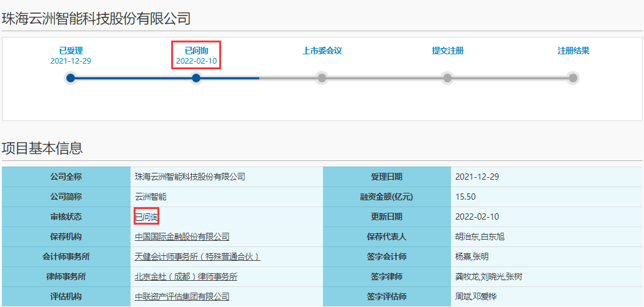Open the 中联资产评估集团有限公司 link
The width and height of the screenshot is (644, 307).
coord(182,296)
